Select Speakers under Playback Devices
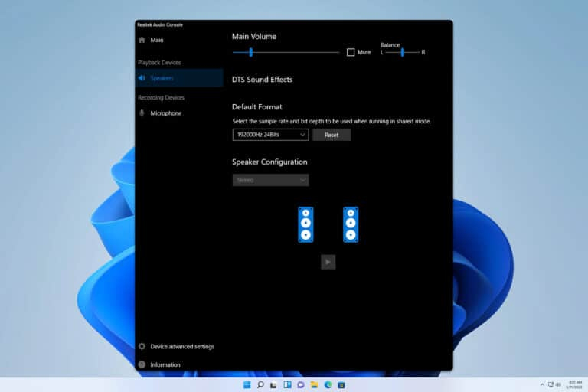588x392 pixels. point(162,78)
